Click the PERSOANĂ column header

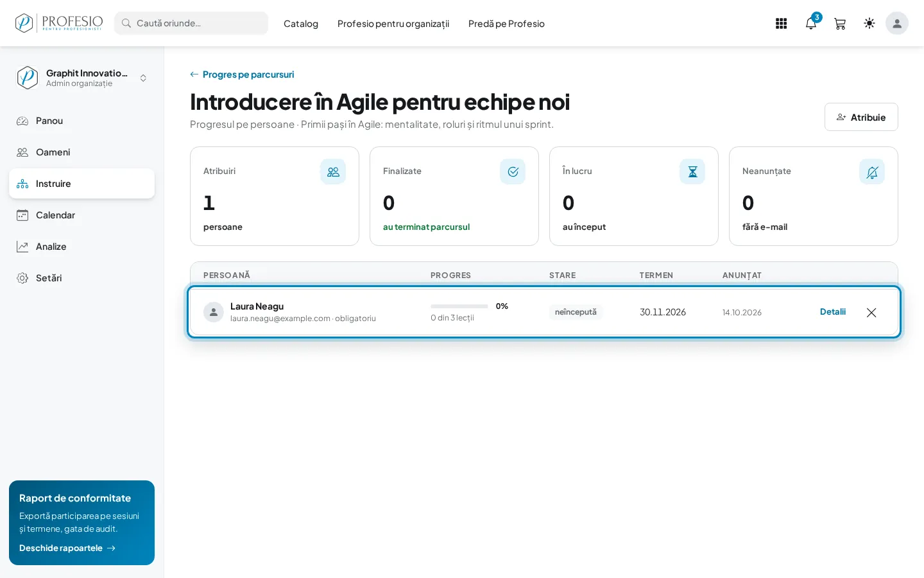coord(227,275)
